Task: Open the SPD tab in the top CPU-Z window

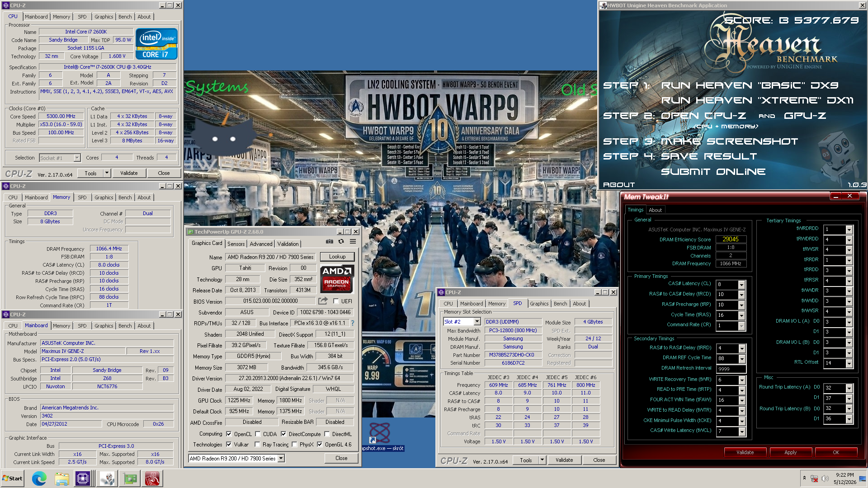Action: pyautogui.click(x=82, y=17)
